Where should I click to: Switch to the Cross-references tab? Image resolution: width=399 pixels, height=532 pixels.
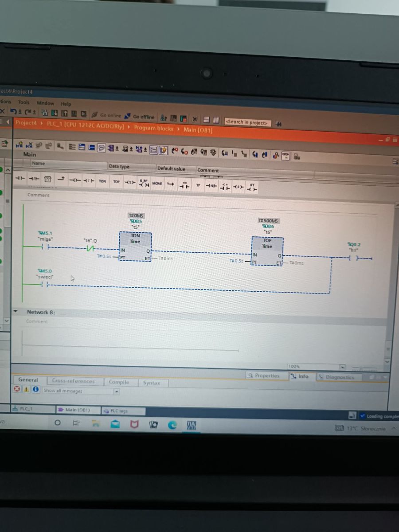tap(73, 381)
